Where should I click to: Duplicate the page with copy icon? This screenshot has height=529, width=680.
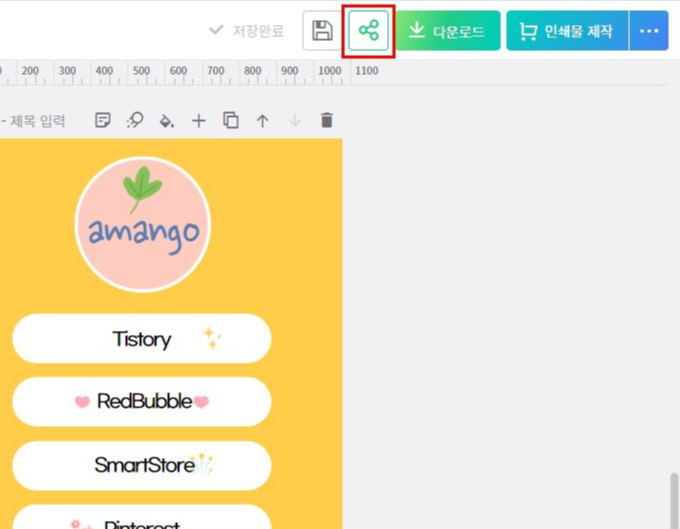(231, 120)
